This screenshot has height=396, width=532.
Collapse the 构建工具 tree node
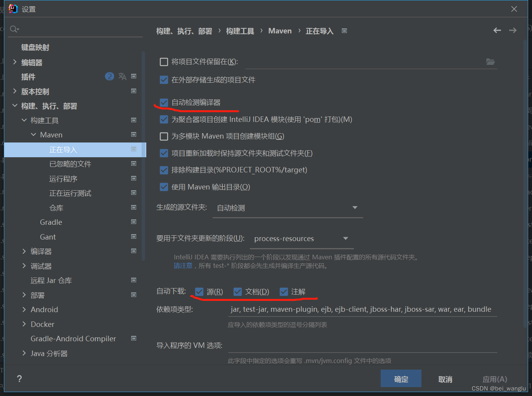coord(24,120)
